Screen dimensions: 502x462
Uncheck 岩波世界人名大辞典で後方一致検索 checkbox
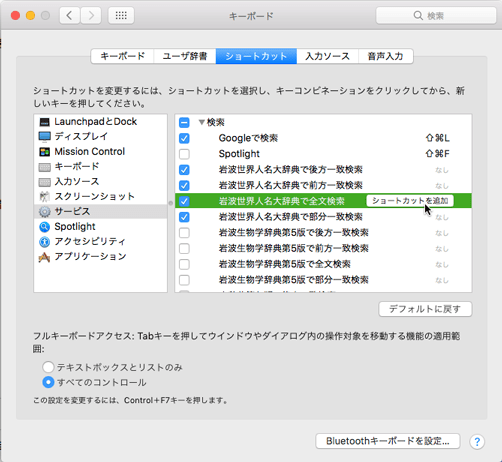[184, 170]
